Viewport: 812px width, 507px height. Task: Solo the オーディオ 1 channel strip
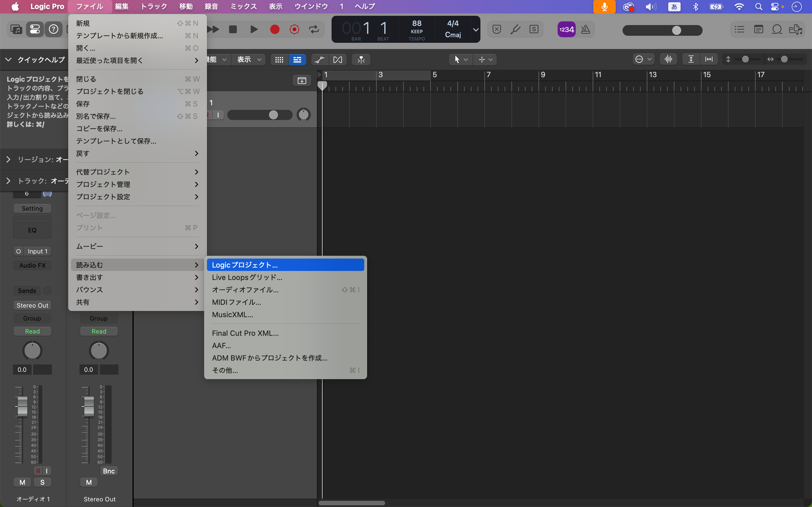pyautogui.click(x=42, y=482)
